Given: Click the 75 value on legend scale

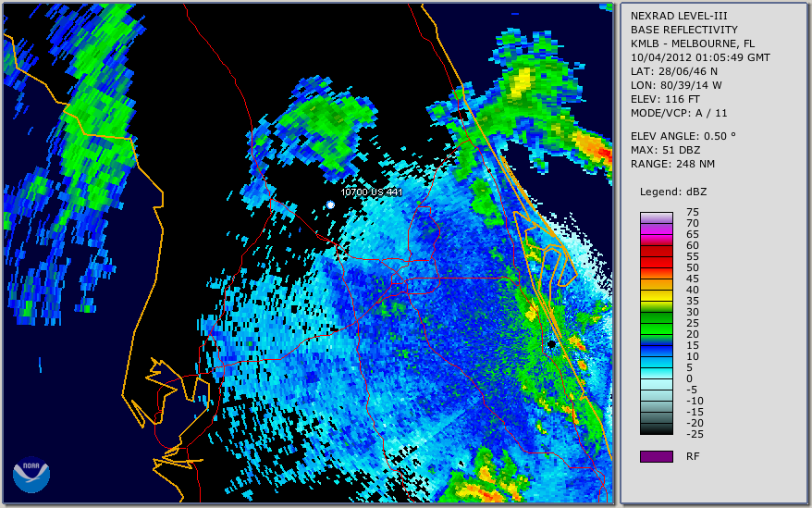Looking at the screenshot, I should pos(693,212).
